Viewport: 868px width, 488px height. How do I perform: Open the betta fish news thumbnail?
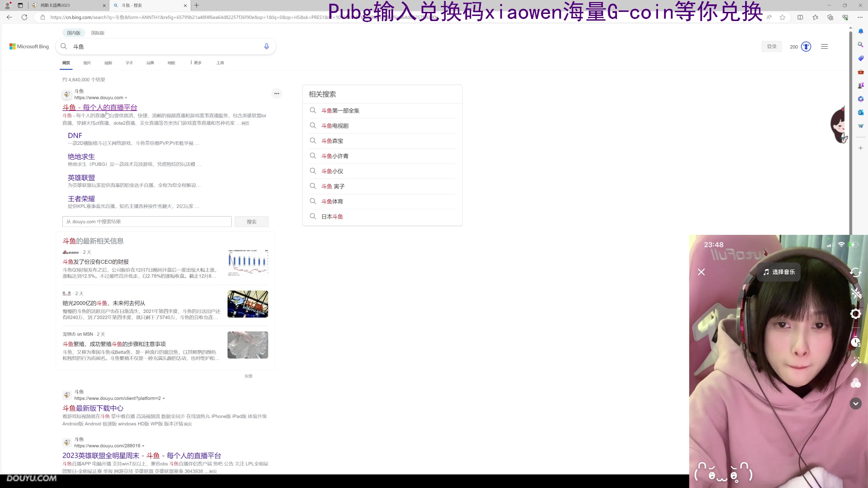(x=248, y=345)
